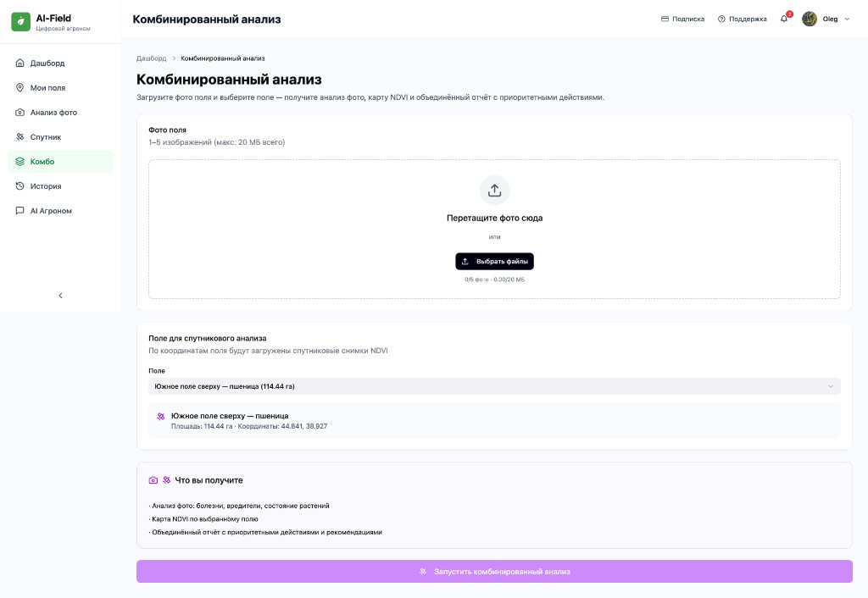Screen dimensions: 868x598
Task: Select the Комбо sidebar item
Action: point(42,162)
